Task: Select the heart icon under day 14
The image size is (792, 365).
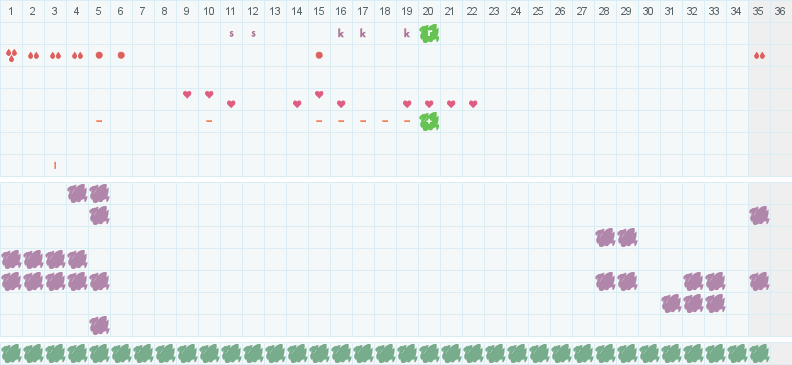Action: [297, 104]
